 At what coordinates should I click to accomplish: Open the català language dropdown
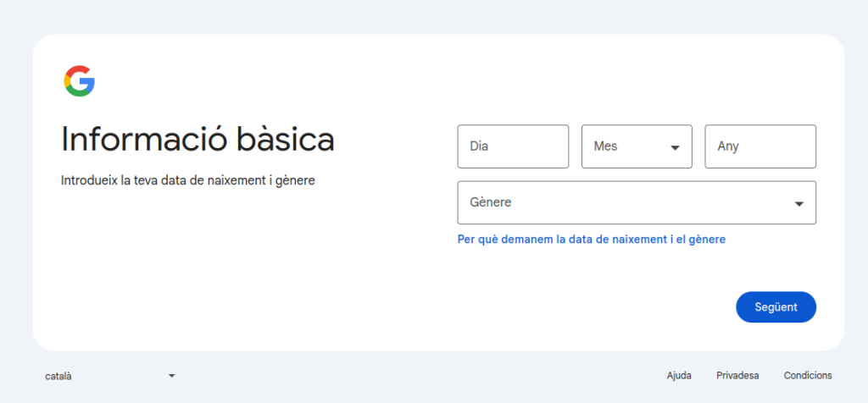[x=108, y=375]
